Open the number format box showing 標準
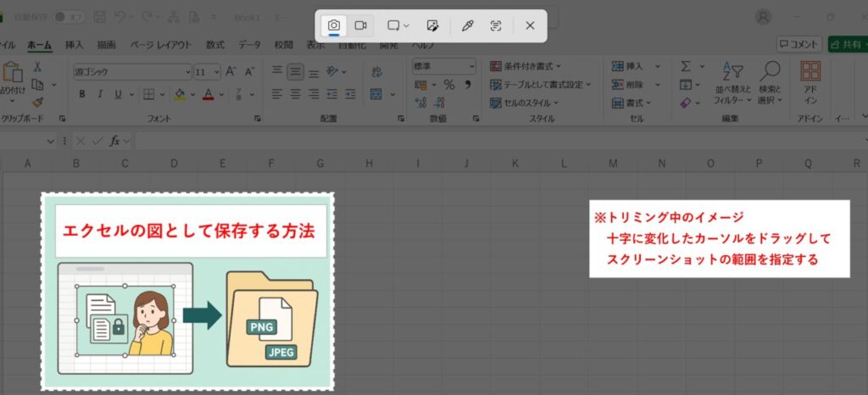Image resolution: width=868 pixels, height=395 pixels. [444, 66]
